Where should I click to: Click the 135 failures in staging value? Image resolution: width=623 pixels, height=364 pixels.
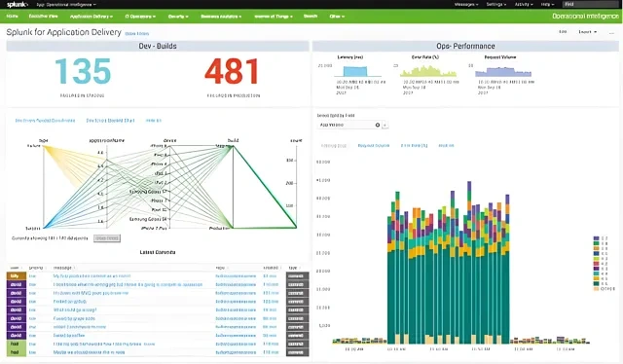(83, 71)
